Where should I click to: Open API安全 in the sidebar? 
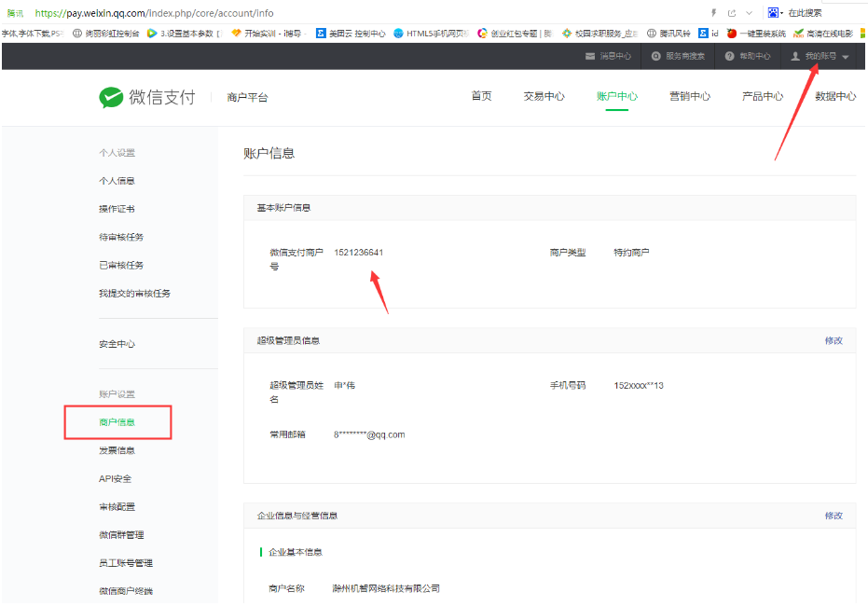tap(116, 478)
